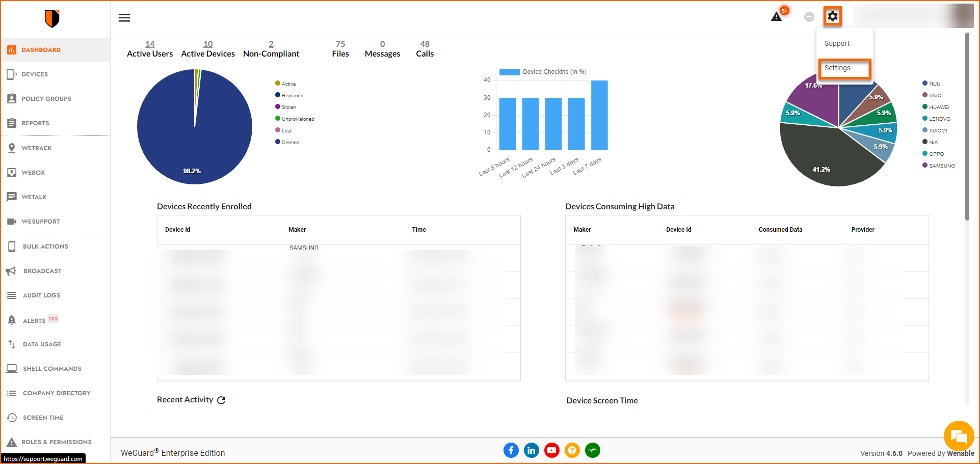This screenshot has width=980, height=464.
Task: Click the Policy Groups briefcase icon
Action: point(12,99)
